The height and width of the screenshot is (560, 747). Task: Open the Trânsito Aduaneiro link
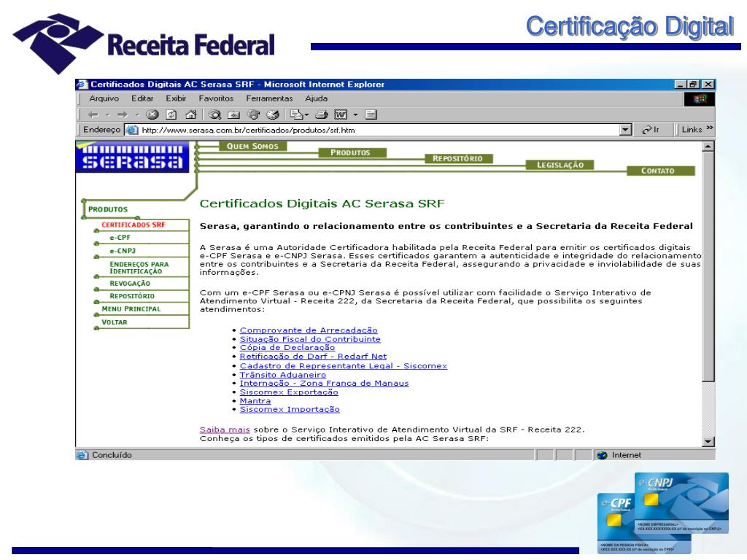(x=283, y=375)
